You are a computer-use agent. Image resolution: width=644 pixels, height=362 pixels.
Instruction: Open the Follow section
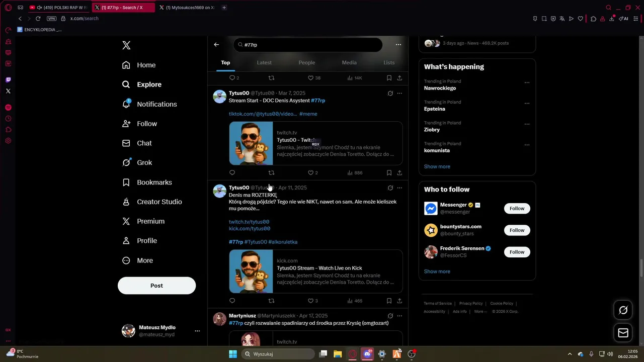click(x=139, y=124)
